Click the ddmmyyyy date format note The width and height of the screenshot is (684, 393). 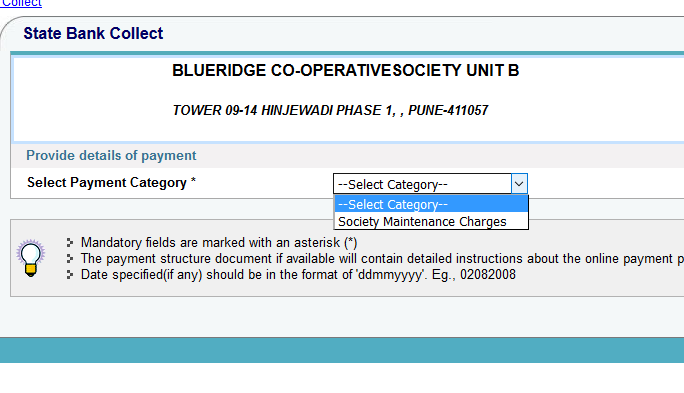pyautogui.click(x=298, y=275)
